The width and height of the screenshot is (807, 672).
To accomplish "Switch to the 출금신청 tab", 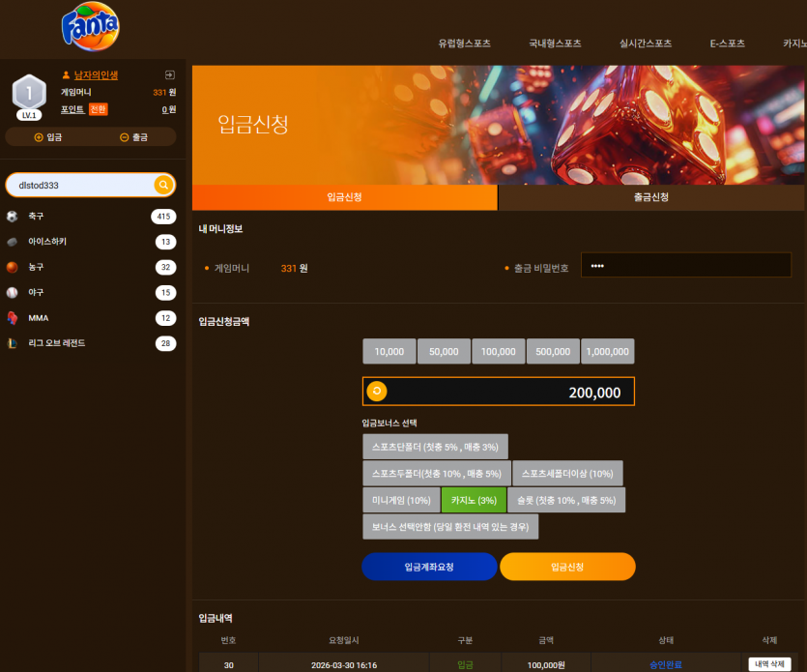I will click(651, 197).
